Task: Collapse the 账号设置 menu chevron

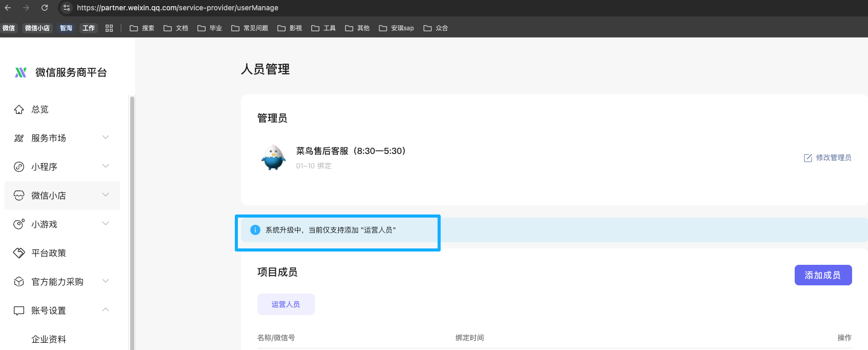Action: 106,309
